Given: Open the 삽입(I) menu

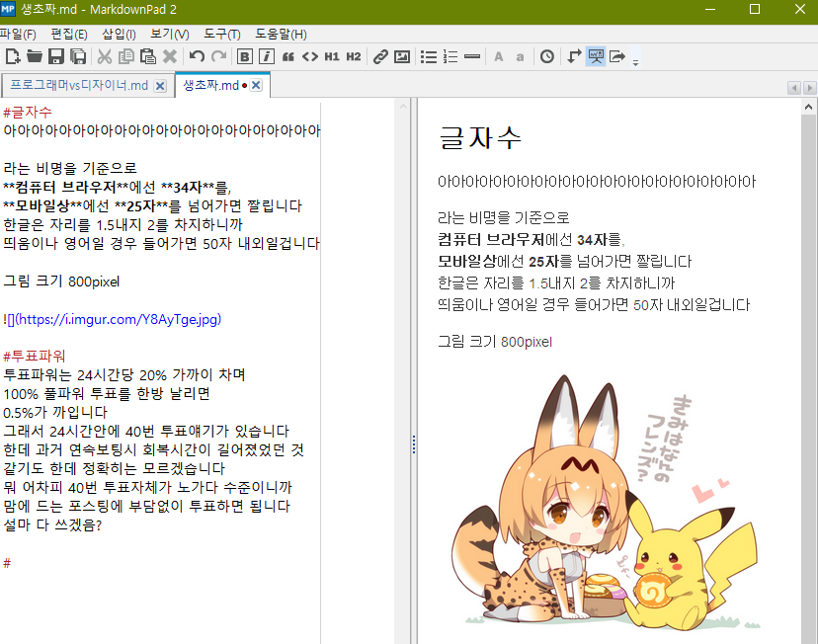Looking at the screenshot, I should (119, 35).
